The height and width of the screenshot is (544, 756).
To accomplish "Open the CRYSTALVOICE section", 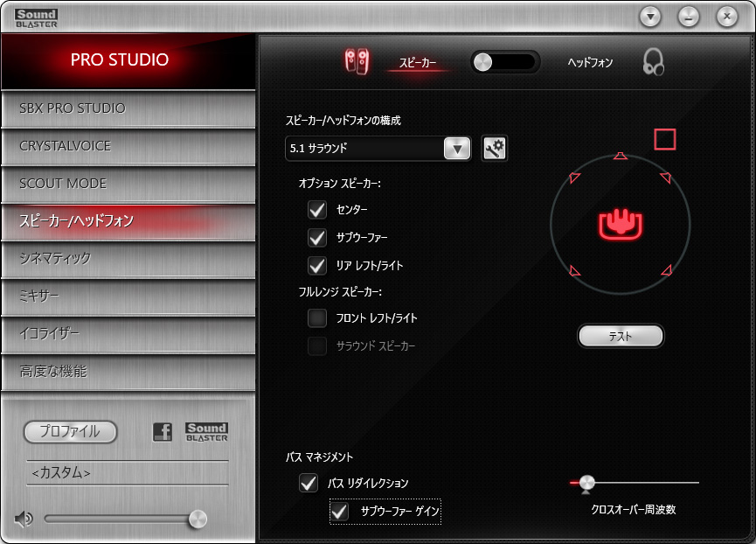I will tap(128, 146).
